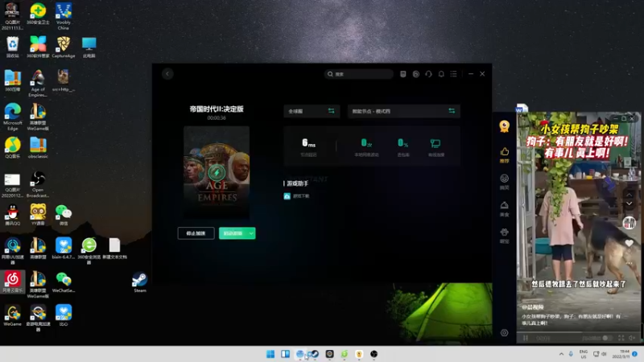Screen dimensions: 644x362
Task: Show previous video with up chevron
Action: pos(629,194)
